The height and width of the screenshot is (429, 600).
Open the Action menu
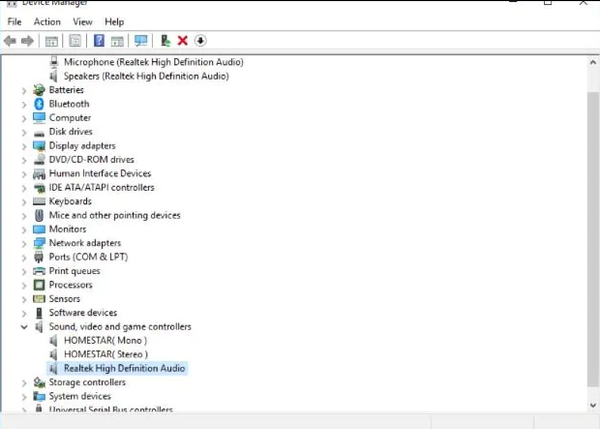pos(47,21)
